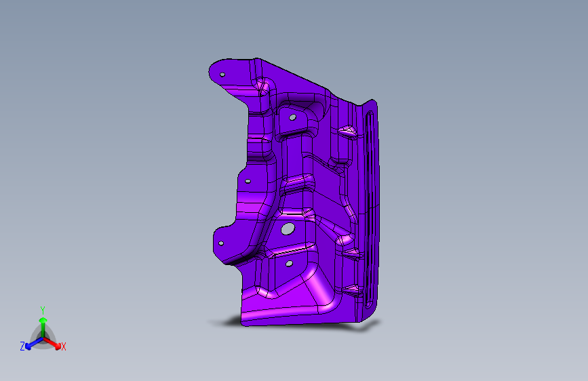This screenshot has width=588, height=381.
Task: Select the hole in the lower pocket below large hole
Action: 289,264
